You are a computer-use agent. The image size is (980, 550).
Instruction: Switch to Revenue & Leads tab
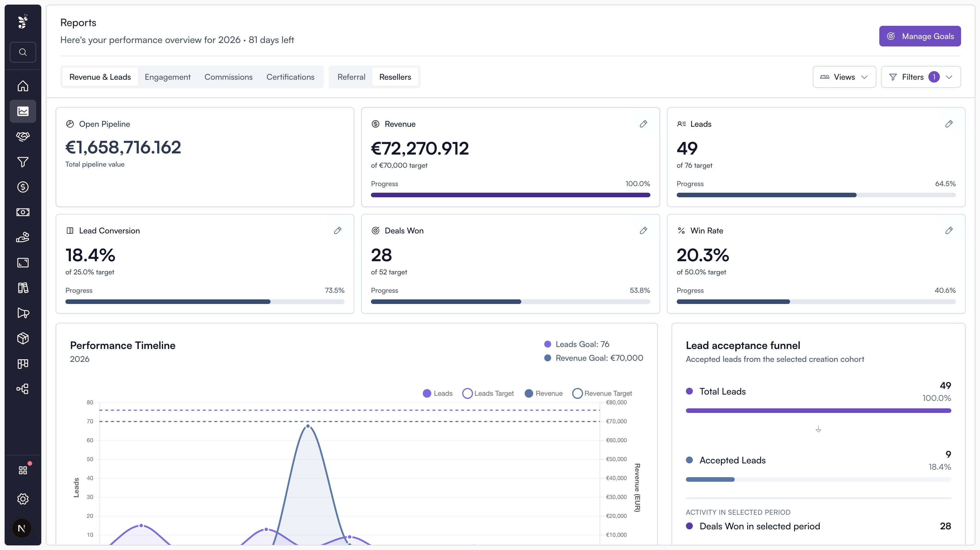pyautogui.click(x=100, y=77)
